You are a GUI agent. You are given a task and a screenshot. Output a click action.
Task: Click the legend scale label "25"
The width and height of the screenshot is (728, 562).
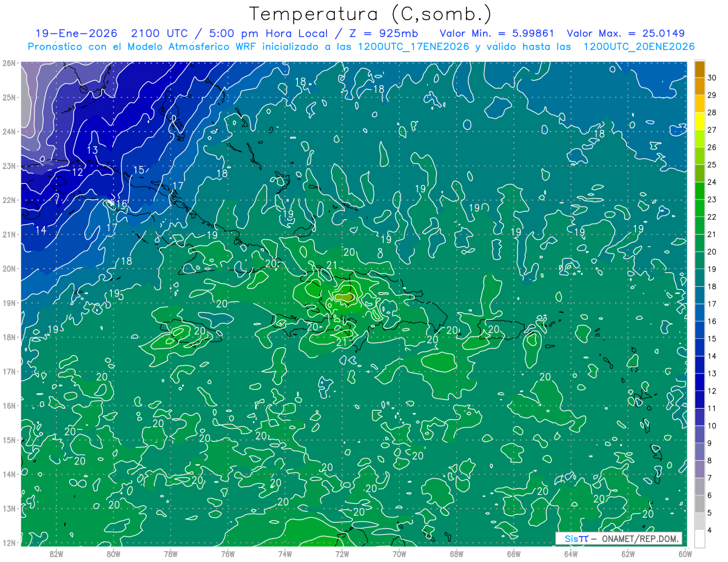(712, 164)
